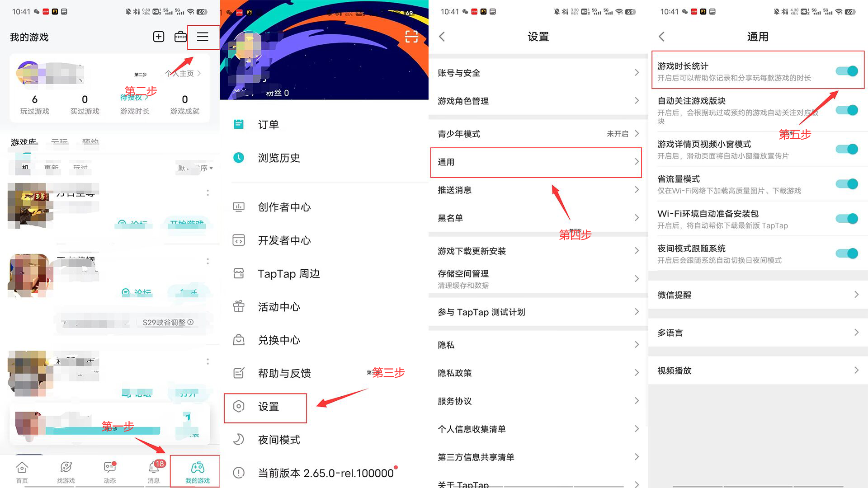Open 浏览历史 clock icon

pyautogui.click(x=239, y=158)
